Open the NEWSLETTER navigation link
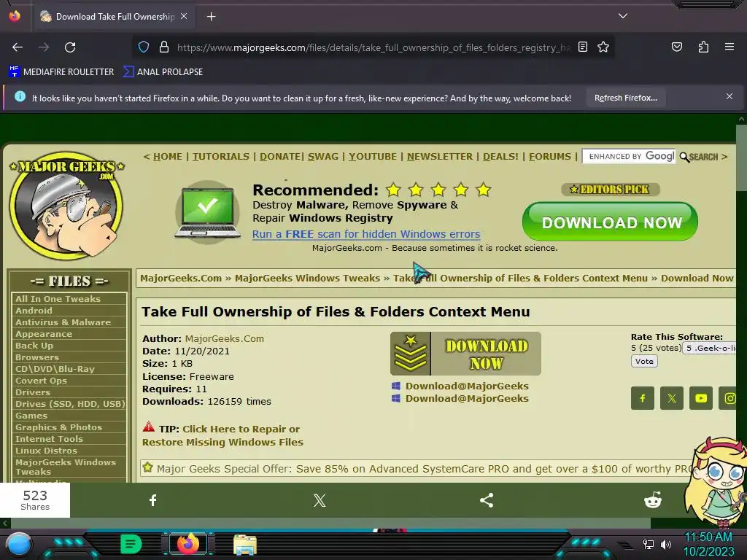The image size is (747, 560). click(x=440, y=157)
